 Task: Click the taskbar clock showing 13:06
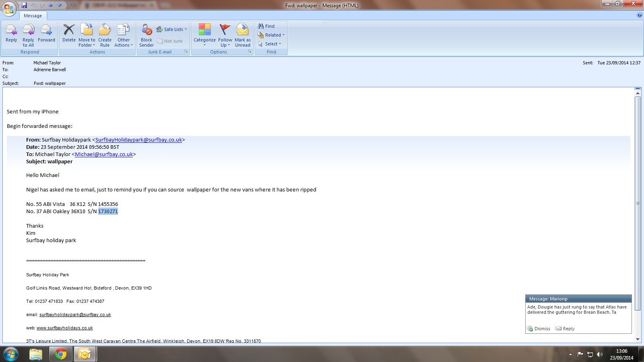621,354
